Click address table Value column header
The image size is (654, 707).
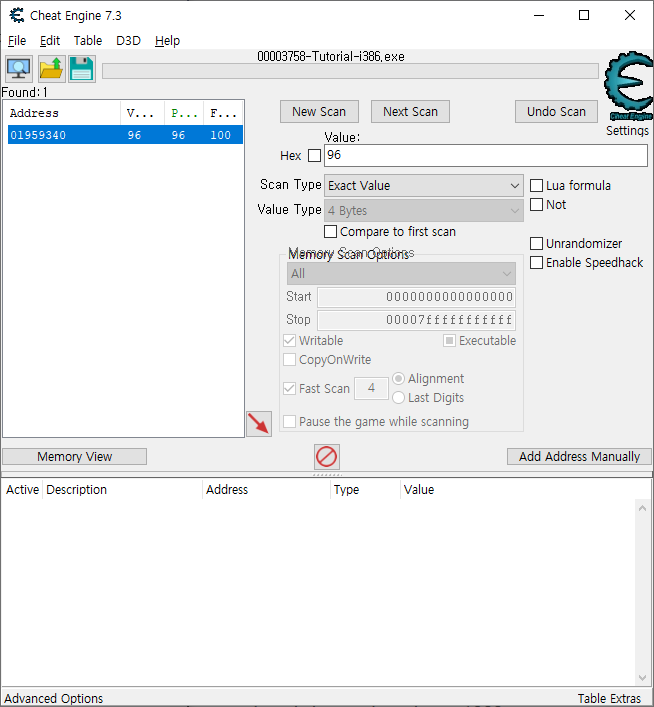click(419, 490)
